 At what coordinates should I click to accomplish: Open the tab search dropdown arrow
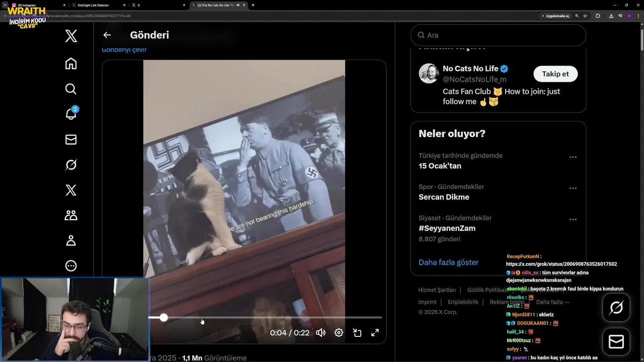5,5
